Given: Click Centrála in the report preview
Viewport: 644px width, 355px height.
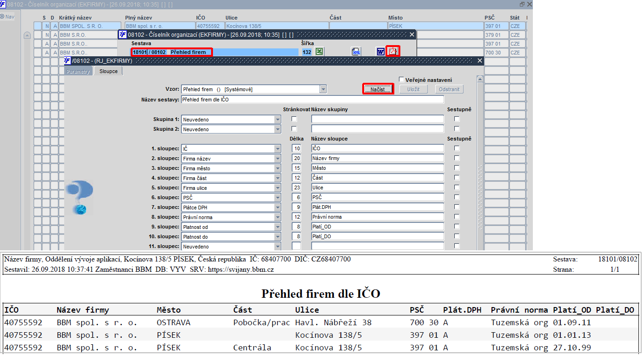Looking at the screenshot, I should (252, 348).
